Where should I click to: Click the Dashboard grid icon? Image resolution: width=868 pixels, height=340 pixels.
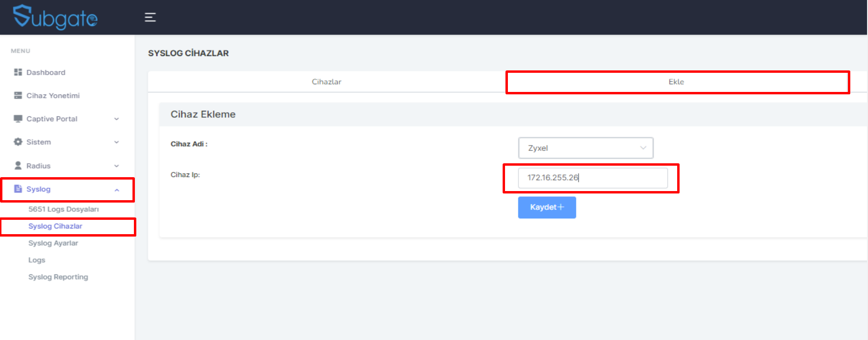pyautogui.click(x=18, y=72)
